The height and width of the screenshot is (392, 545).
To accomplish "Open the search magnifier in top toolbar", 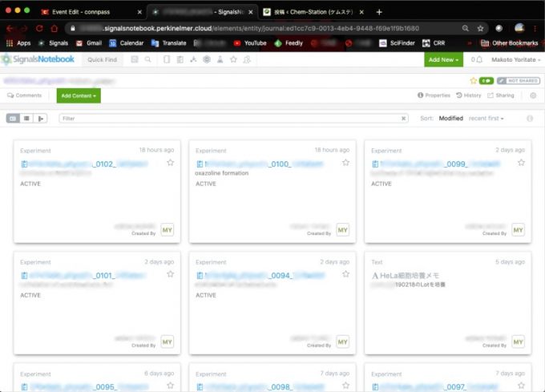I will click(148, 59).
